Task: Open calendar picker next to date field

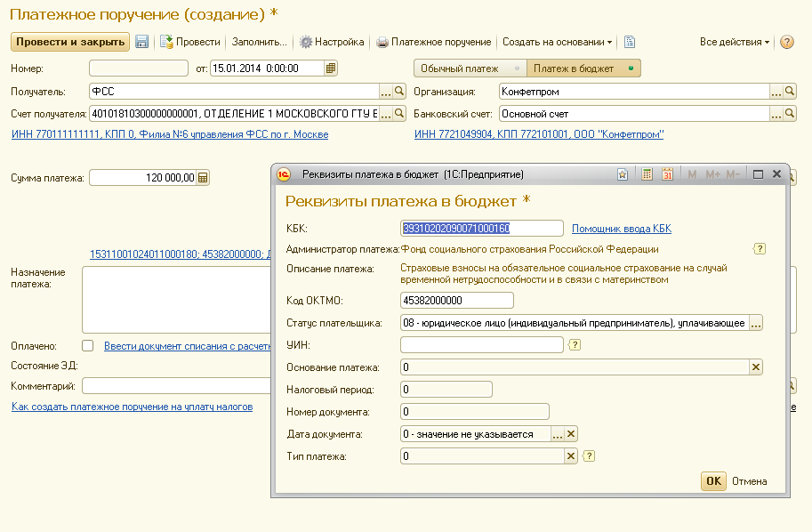Action: tap(330, 68)
